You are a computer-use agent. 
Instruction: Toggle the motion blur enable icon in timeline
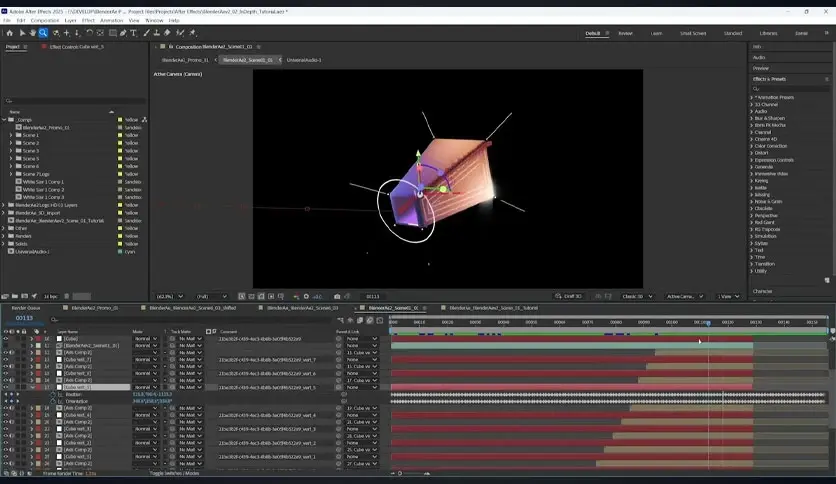(x=370, y=320)
